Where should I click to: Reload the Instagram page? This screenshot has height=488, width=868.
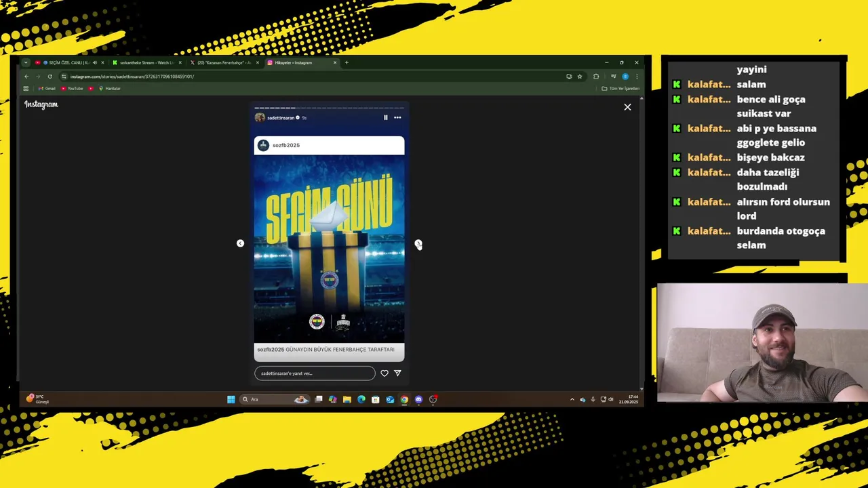click(50, 77)
